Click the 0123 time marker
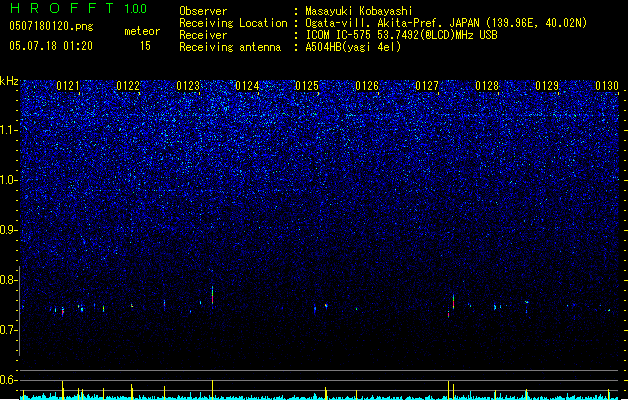The height and width of the screenshot is (400, 629). (x=188, y=86)
